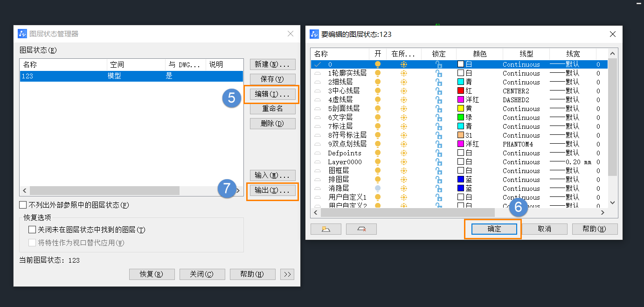Click the lock icon for layer 8符号标注层
Viewport: 644px width, 307px height.
(439, 135)
